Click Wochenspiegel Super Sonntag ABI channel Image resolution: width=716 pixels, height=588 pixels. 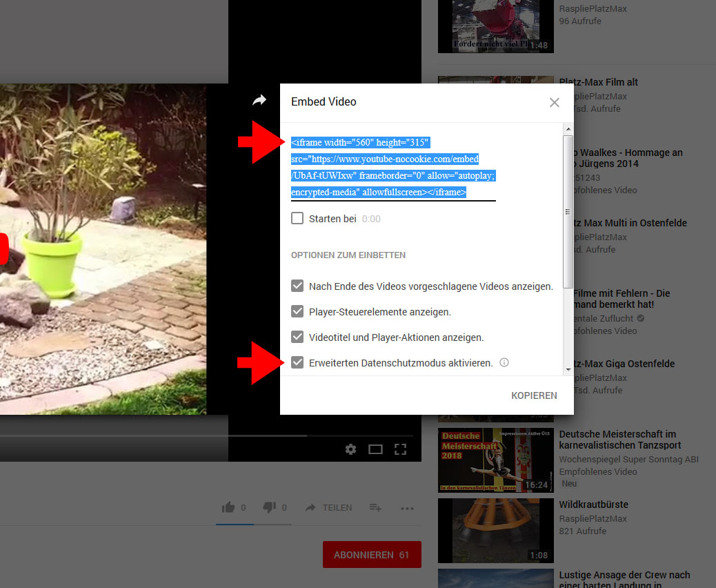[x=629, y=459]
